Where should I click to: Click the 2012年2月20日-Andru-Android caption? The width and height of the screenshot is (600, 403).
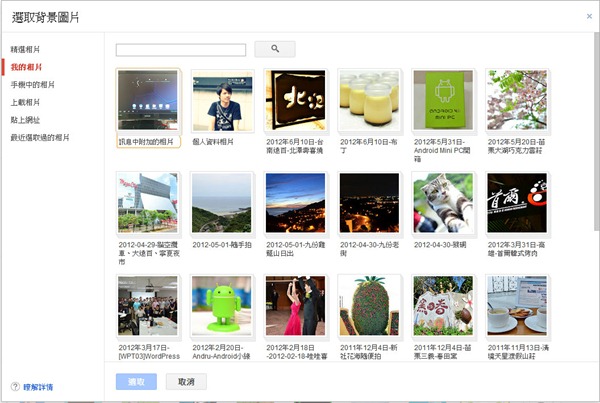point(221,352)
